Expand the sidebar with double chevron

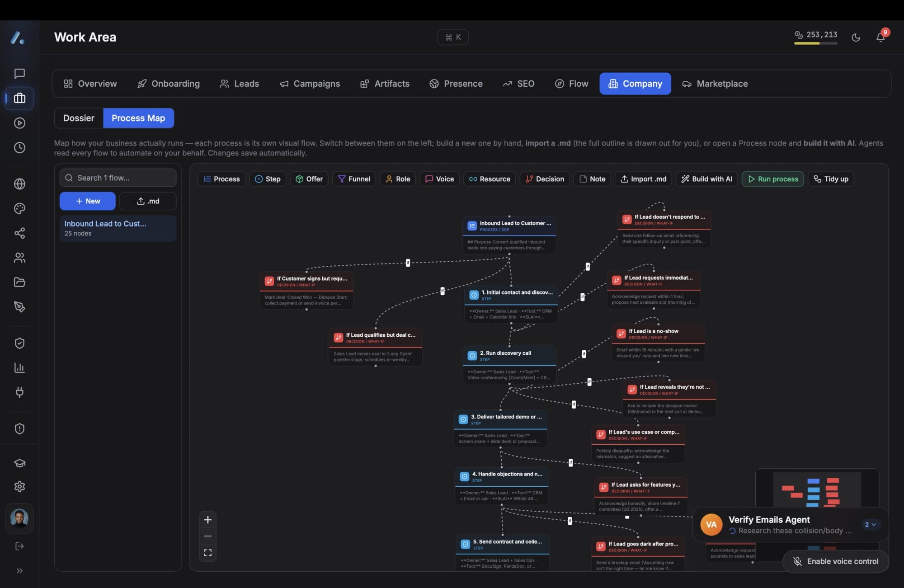[x=19, y=571]
